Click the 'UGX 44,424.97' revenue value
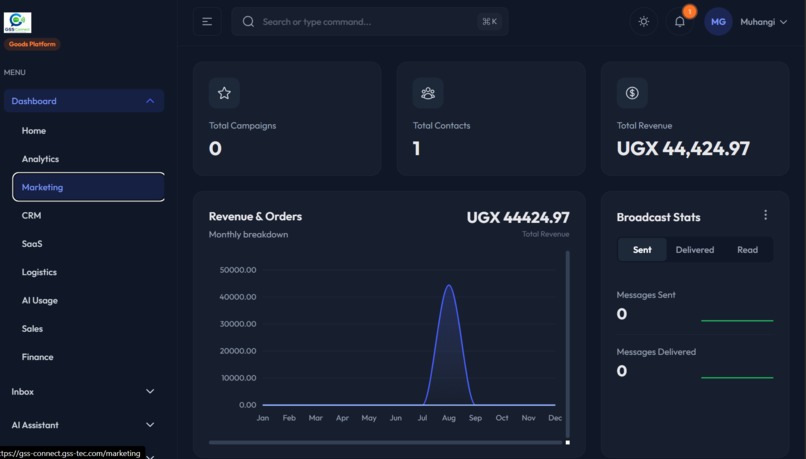This screenshot has height=459, width=806. click(x=683, y=149)
